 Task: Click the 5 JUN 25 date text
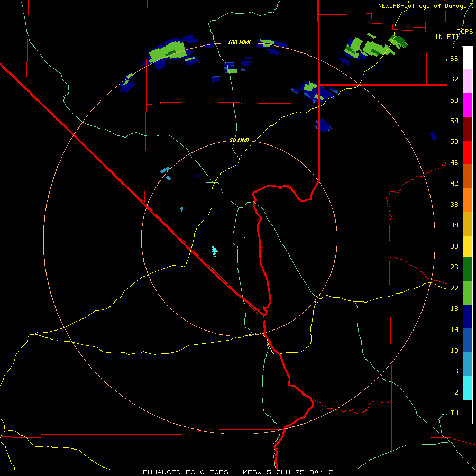tap(286, 472)
